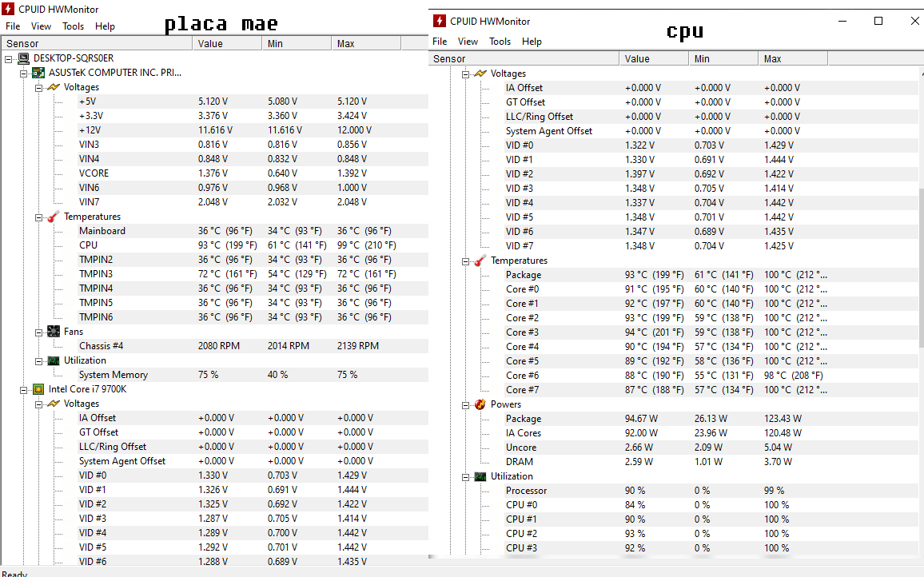Click the ASUSTeK Voltages lightning icon in left window
Viewport: 924px width, 577px height.
pyautogui.click(x=54, y=87)
